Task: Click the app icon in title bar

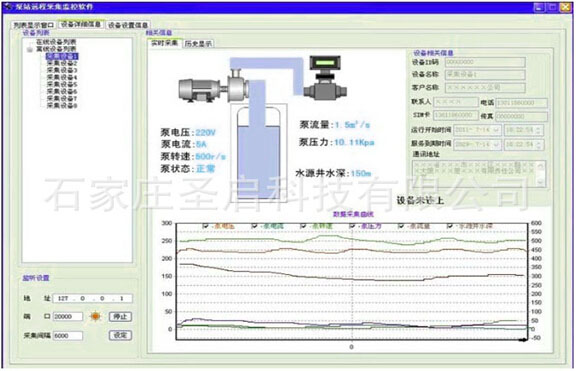Action: pyautogui.click(x=8, y=7)
